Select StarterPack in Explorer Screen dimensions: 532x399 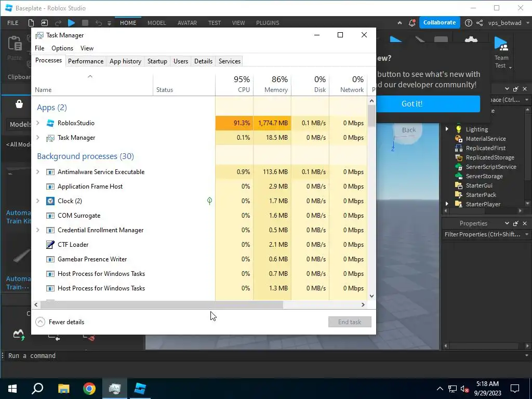pos(481,195)
